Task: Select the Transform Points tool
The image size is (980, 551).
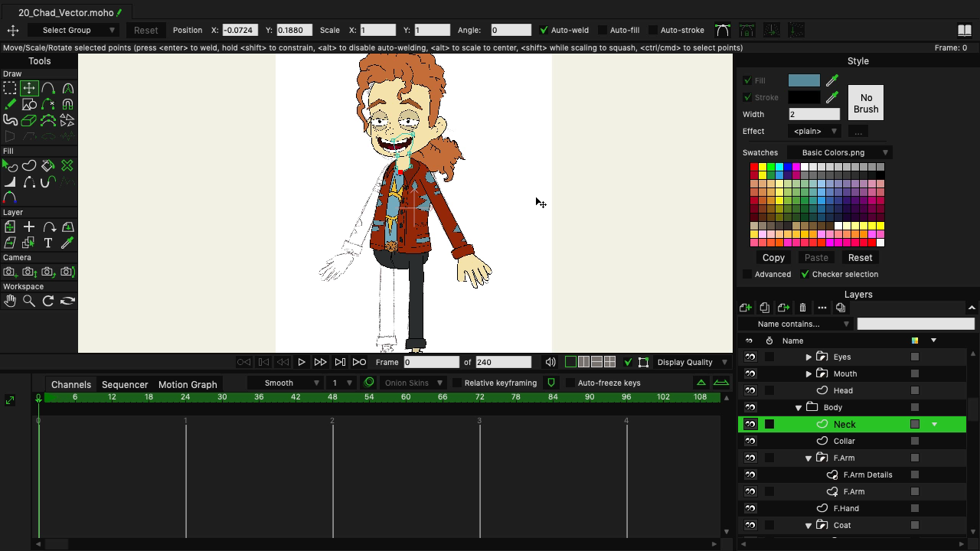Action: pos(29,88)
